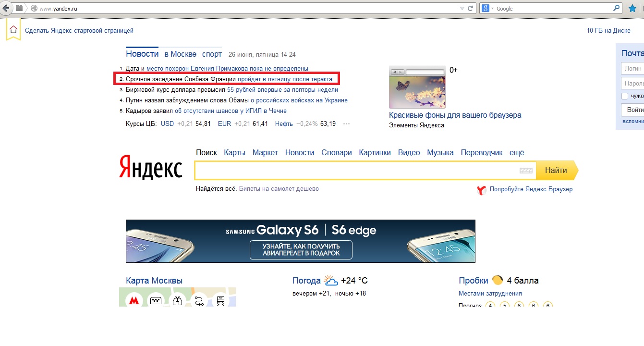Click the Metro icon on Moscow map
Viewport: 644px width, 346px height.
(134, 301)
